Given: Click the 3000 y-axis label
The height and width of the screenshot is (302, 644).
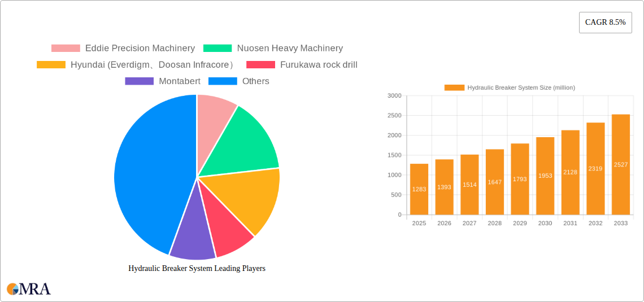Looking at the screenshot, I should [x=394, y=95].
